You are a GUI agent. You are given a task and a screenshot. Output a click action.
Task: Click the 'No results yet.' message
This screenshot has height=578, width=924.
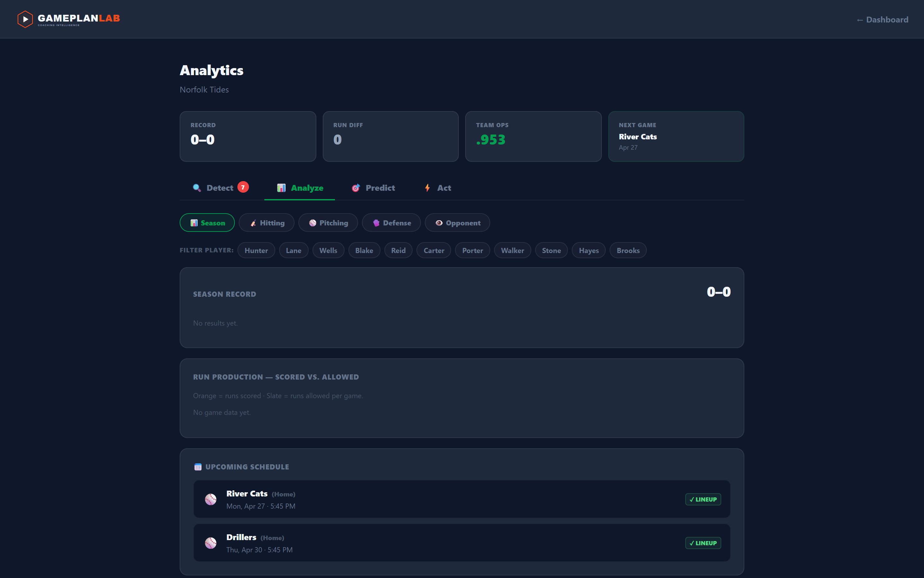[x=215, y=323]
